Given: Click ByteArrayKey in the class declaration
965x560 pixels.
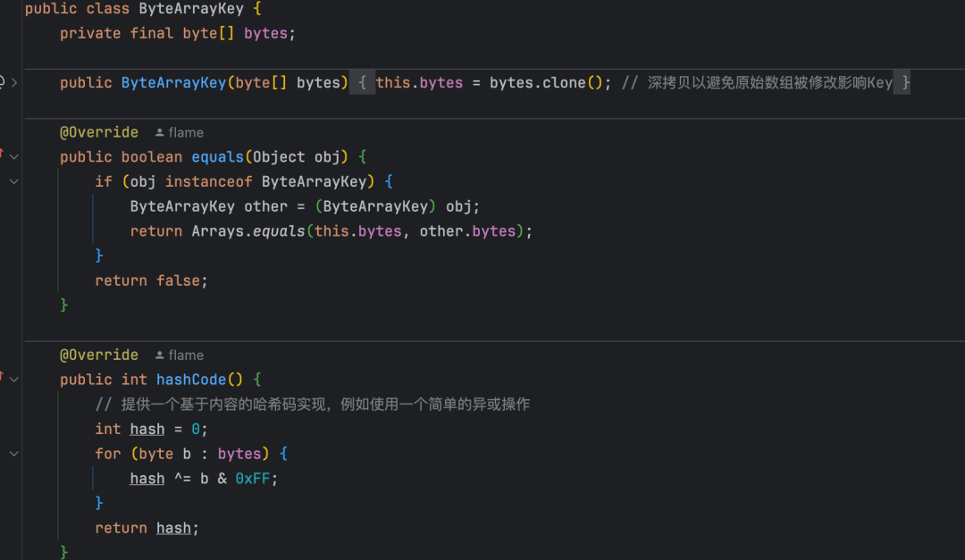Looking at the screenshot, I should coord(191,9).
